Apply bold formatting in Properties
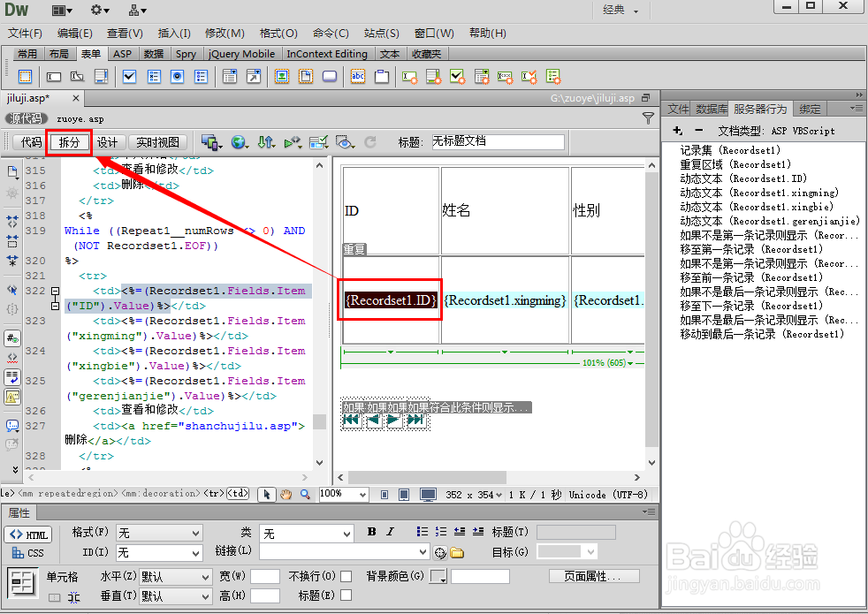868x614 pixels. (371, 532)
